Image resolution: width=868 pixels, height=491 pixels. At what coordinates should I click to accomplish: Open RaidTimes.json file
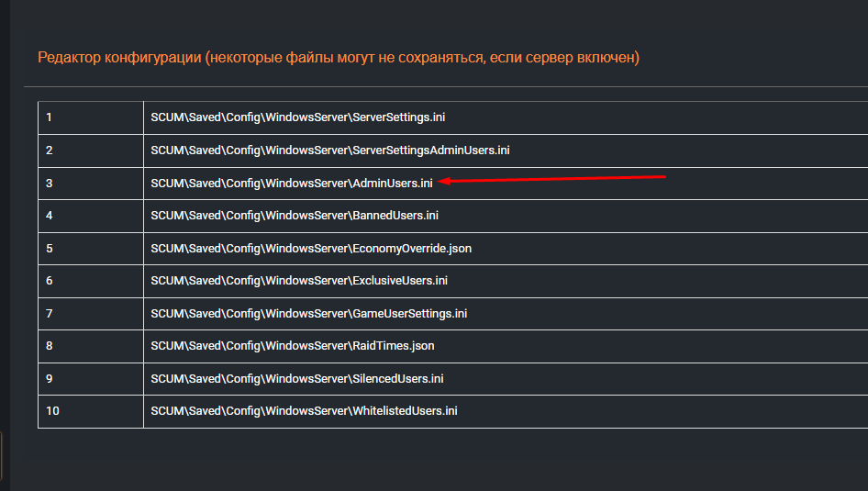pos(292,346)
